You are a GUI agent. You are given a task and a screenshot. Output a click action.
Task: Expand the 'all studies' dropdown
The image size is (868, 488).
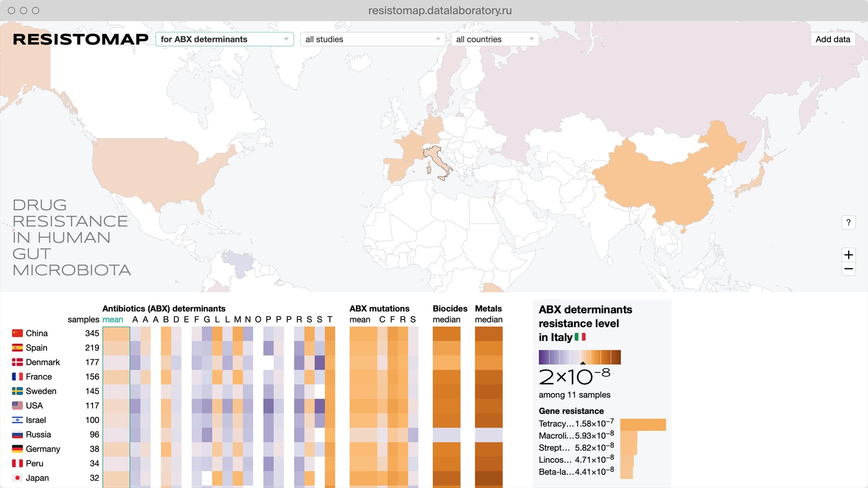tap(373, 39)
